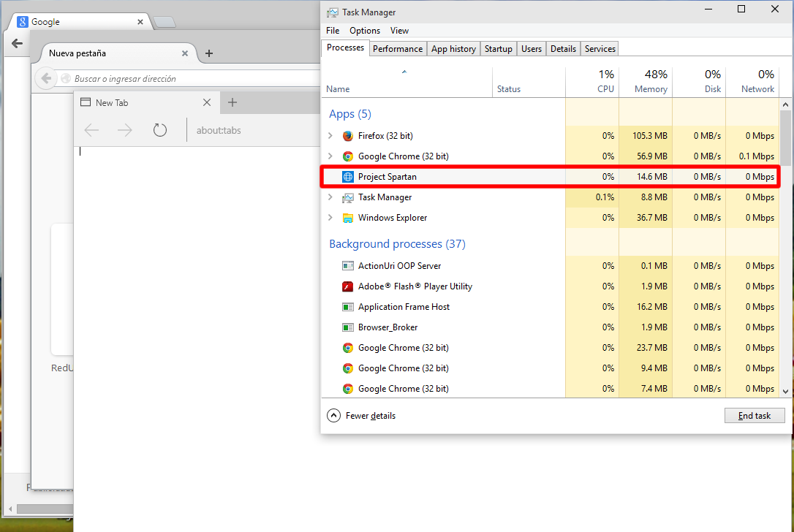Viewport: 794px width, 532px height.
Task: Click Back arrow in Spartan window
Action: pyautogui.click(x=91, y=130)
